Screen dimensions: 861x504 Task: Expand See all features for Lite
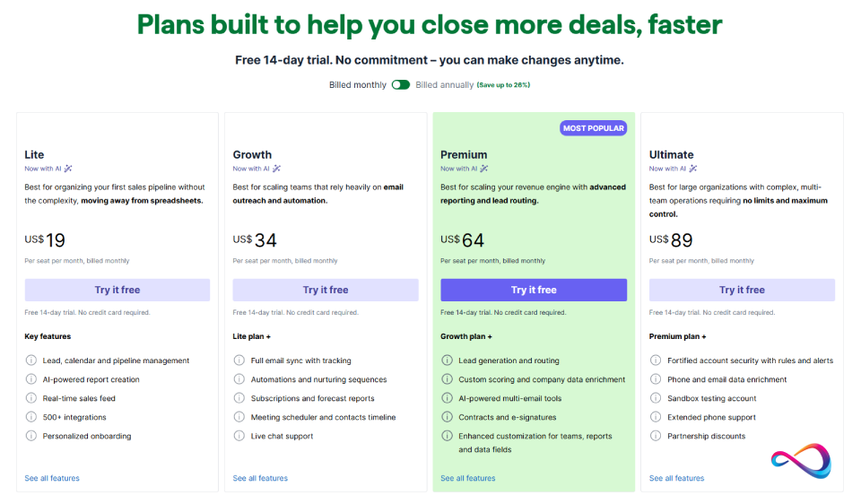click(52, 478)
